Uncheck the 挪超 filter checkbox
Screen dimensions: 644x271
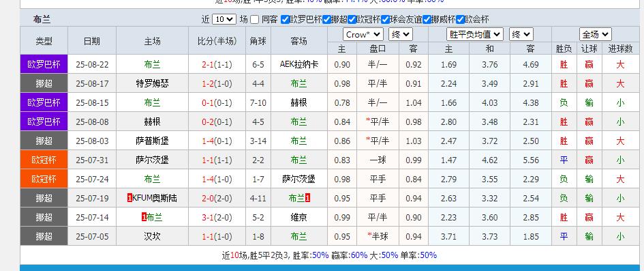pos(326,19)
